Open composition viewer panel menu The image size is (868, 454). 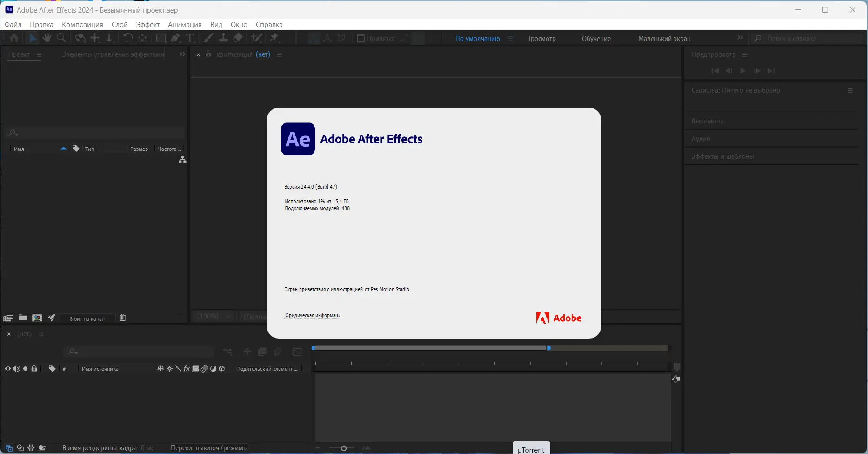click(x=280, y=54)
